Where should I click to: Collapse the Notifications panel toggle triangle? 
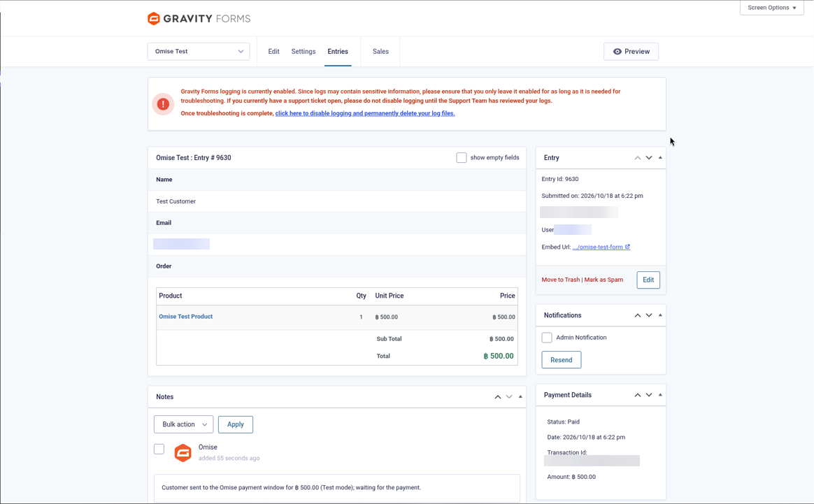[x=660, y=315]
